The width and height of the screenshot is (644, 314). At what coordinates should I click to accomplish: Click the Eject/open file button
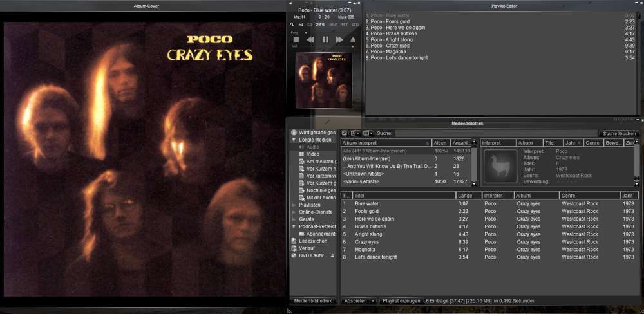click(x=353, y=40)
